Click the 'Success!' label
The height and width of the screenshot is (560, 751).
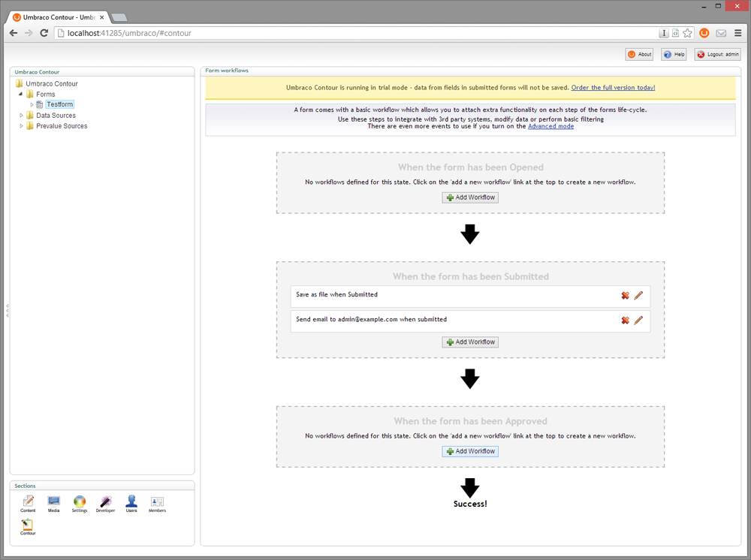pos(470,504)
